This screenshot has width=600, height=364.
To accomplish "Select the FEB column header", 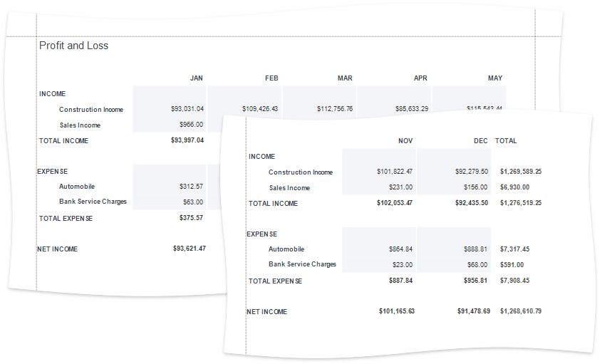I will click(271, 78).
